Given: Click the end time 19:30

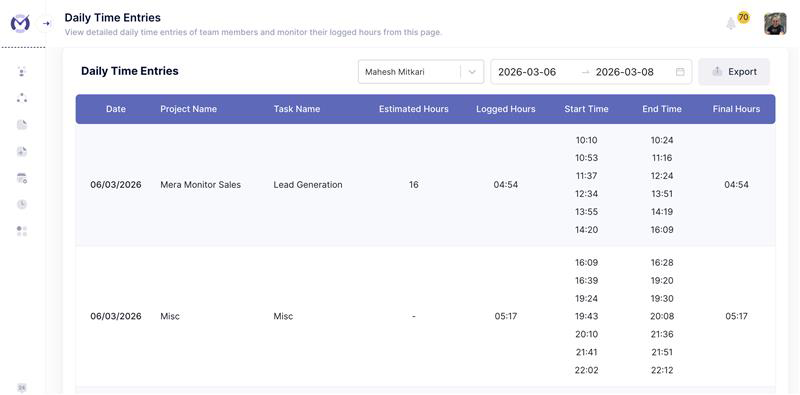Looking at the screenshot, I should click(662, 298).
